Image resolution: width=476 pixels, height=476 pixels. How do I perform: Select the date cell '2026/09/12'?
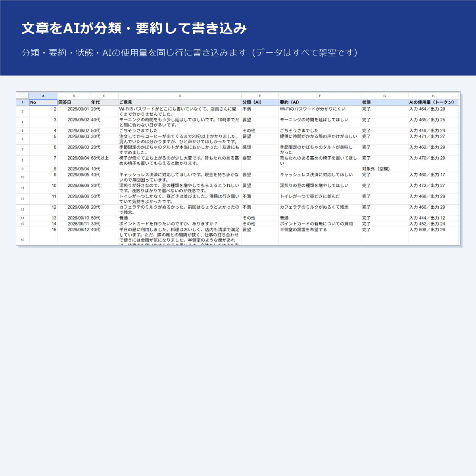74,236
